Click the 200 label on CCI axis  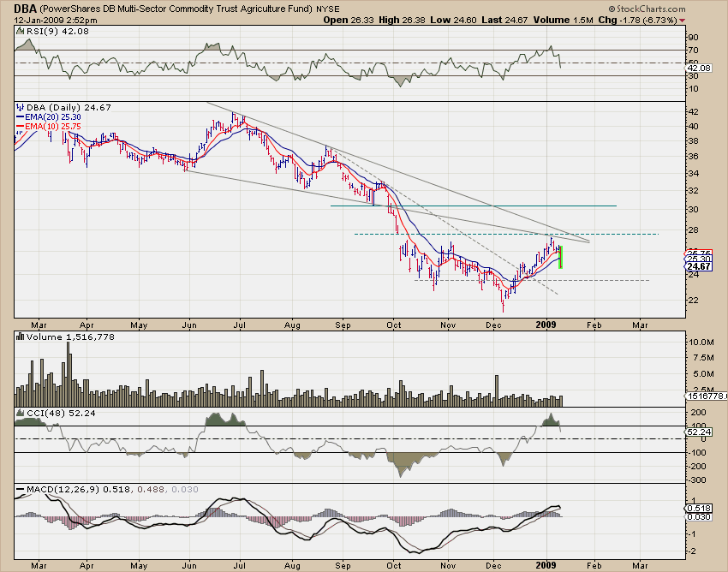coord(698,412)
